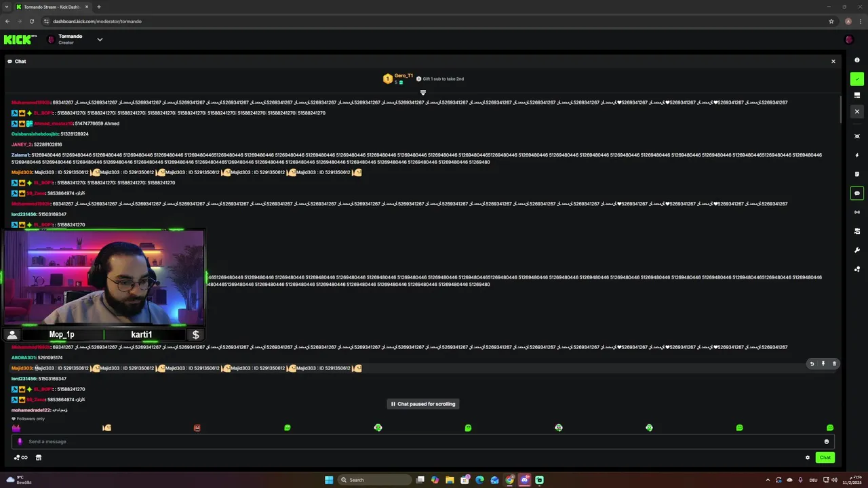Click the reply icon on hovered Majid303 message
This screenshot has width=868, height=488.
tap(812, 364)
